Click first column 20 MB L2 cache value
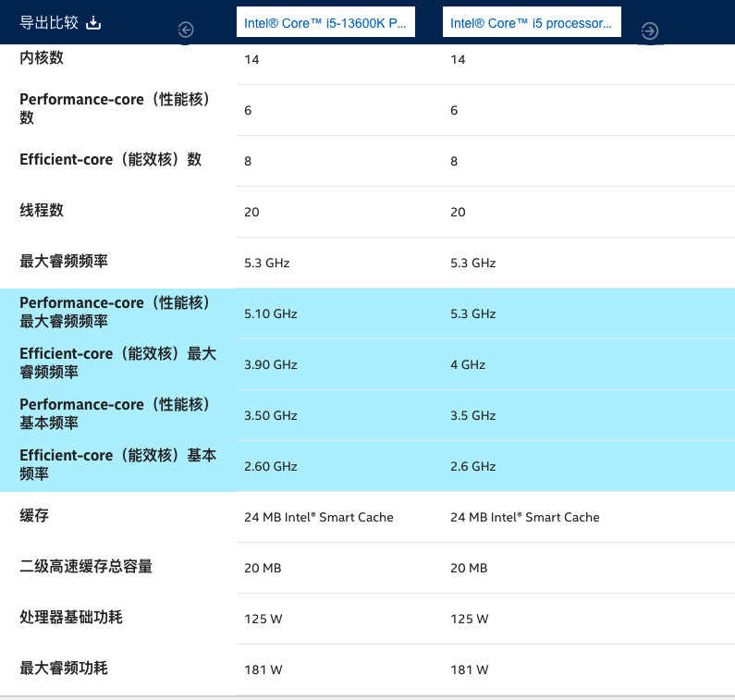Image resolution: width=735 pixels, height=700 pixels. 263,569
